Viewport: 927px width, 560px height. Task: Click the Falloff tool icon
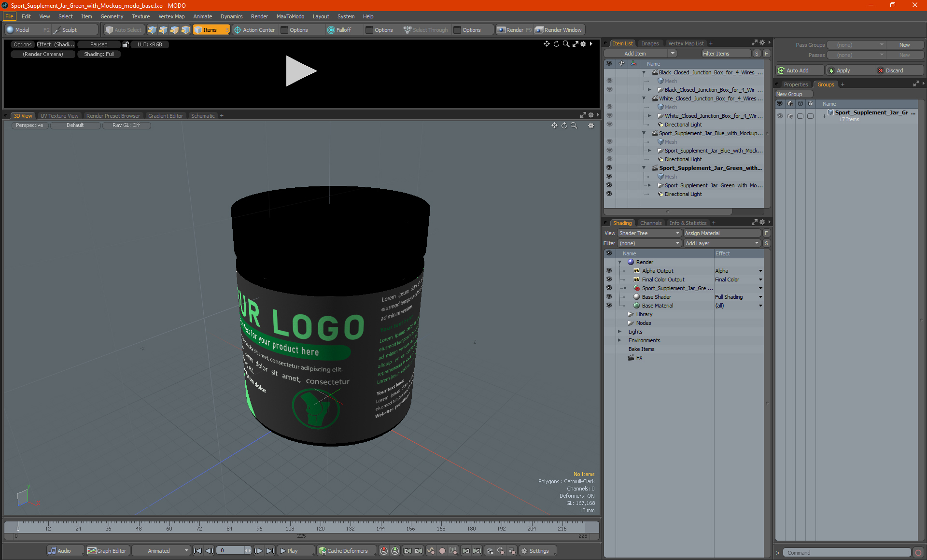pyautogui.click(x=331, y=29)
